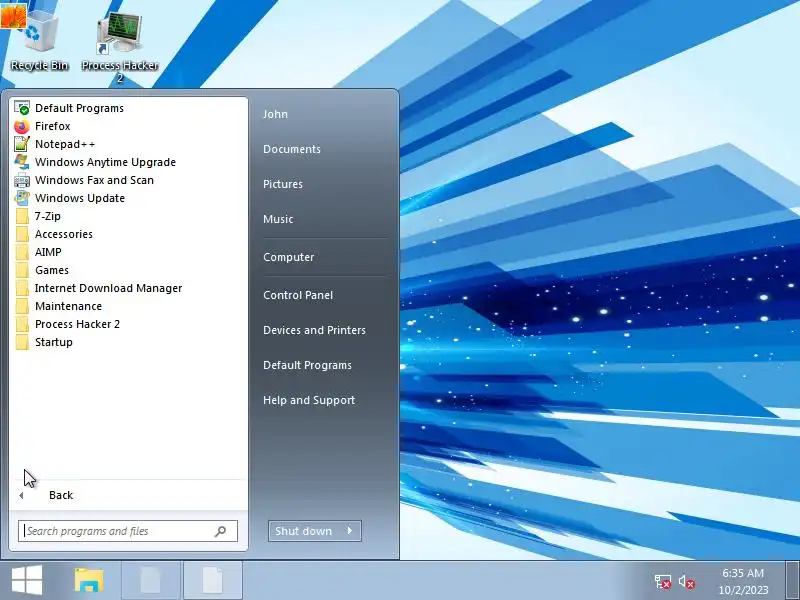
Task: Open Music from the Start menu
Action: coord(278,219)
